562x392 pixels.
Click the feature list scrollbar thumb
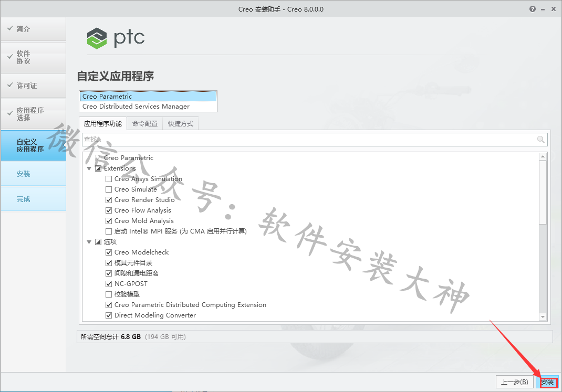coord(543,193)
